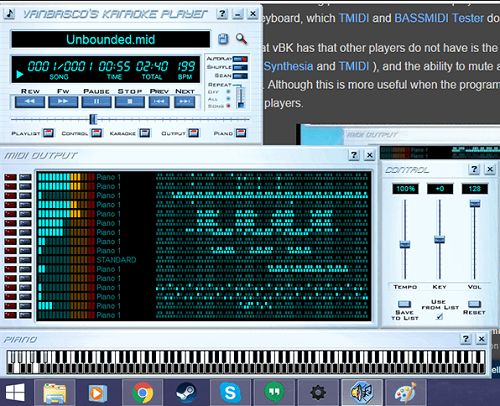Screen dimensions: 500x406
Task: Toggle the Output window button
Action: point(194,133)
